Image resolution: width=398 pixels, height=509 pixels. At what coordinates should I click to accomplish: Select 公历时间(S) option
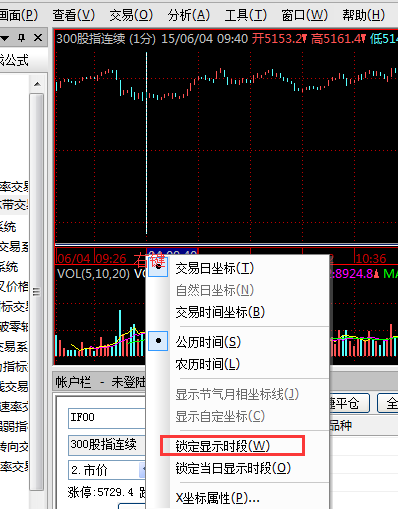click(208, 342)
